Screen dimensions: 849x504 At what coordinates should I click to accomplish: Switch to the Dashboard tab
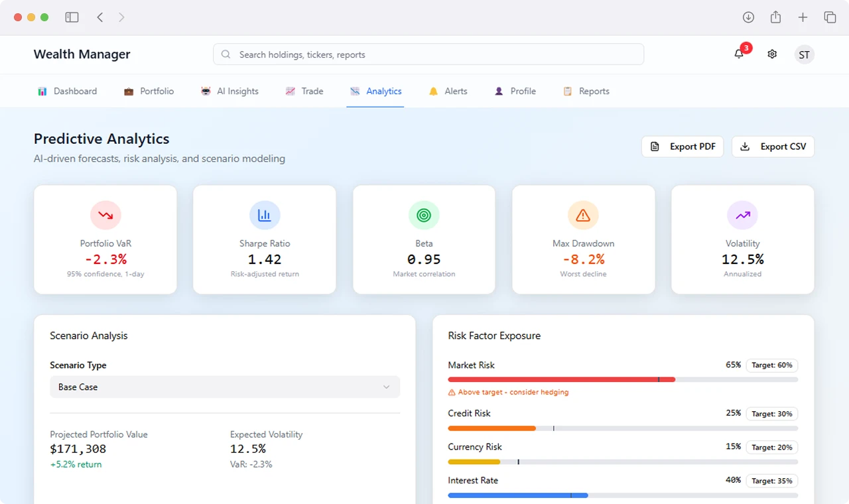(x=68, y=91)
